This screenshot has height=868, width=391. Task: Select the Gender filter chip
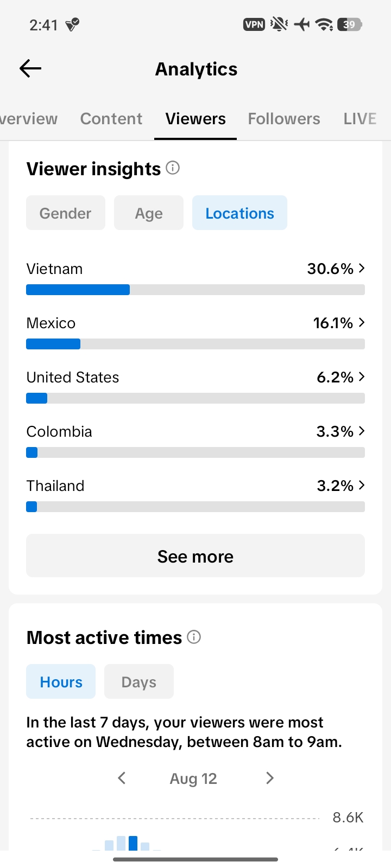66,213
